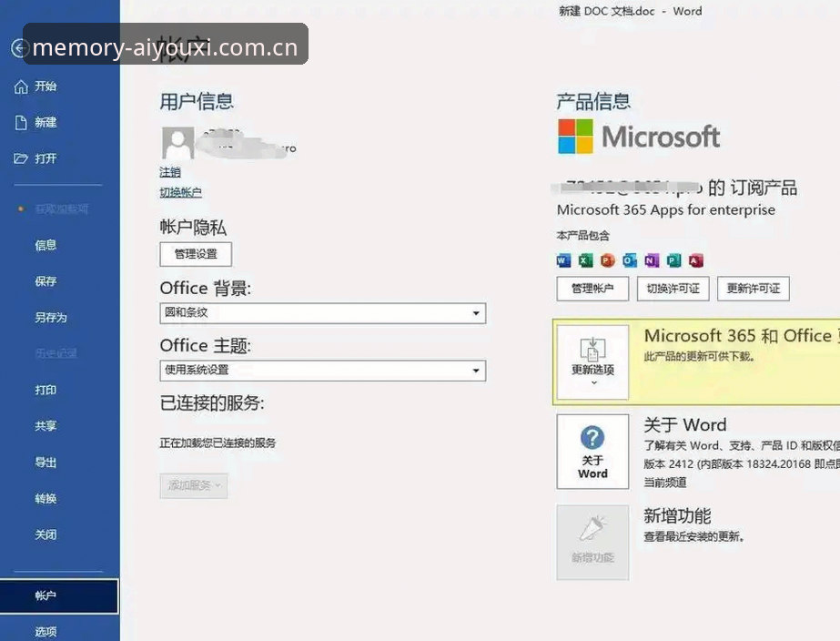Click the 当前频道 text
The image size is (840, 641).
[x=665, y=483]
